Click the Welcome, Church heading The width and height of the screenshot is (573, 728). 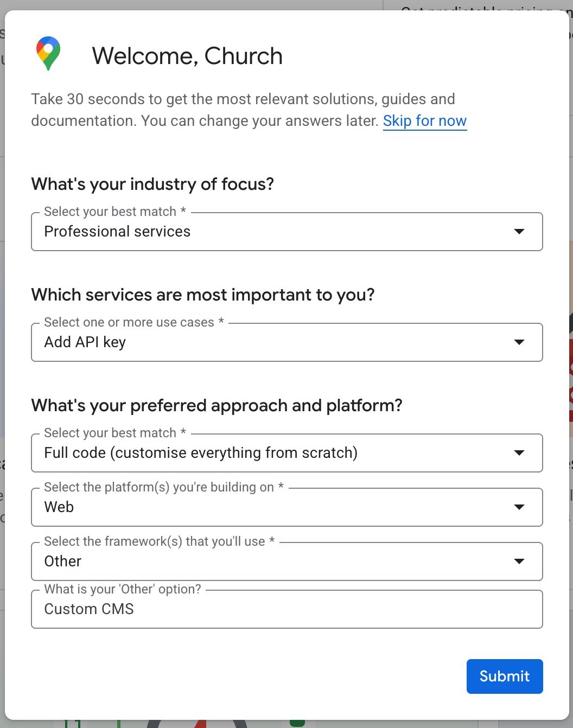pyautogui.click(x=187, y=56)
